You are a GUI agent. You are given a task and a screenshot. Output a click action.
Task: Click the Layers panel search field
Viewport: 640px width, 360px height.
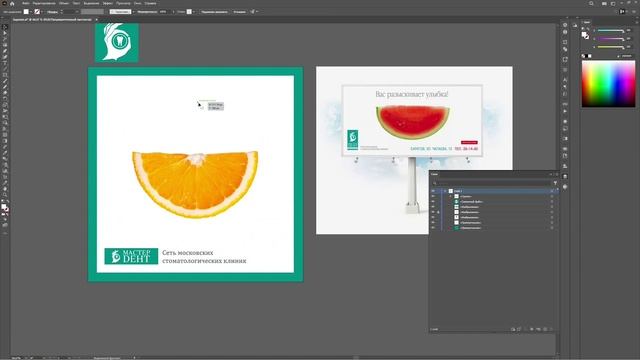[492, 183]
